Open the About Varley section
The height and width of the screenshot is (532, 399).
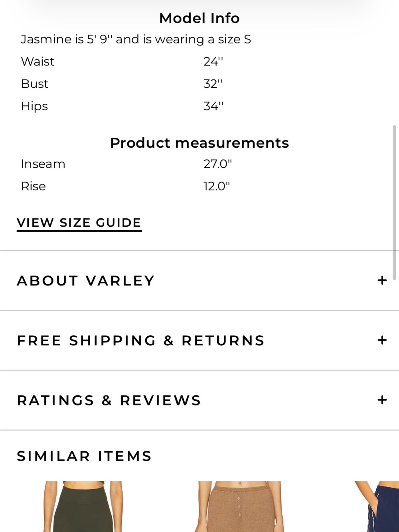[x=199, y=281]
